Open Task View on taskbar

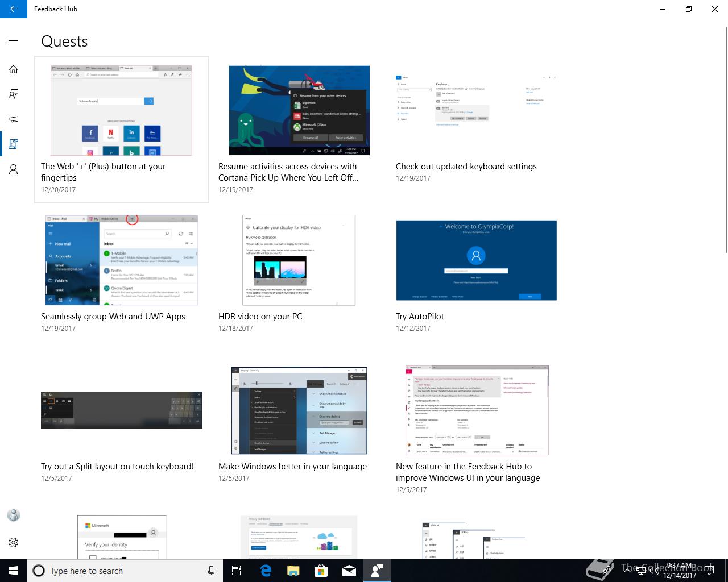(x=237, y=571)
